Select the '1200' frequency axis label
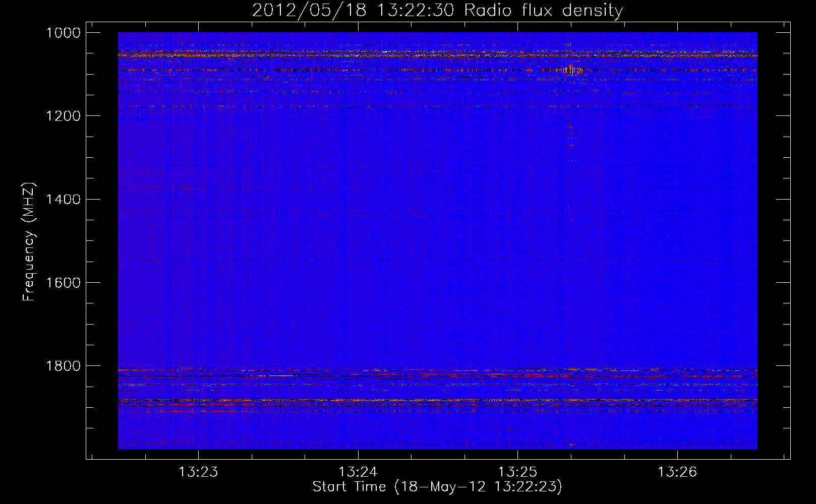 click(63, 116)
